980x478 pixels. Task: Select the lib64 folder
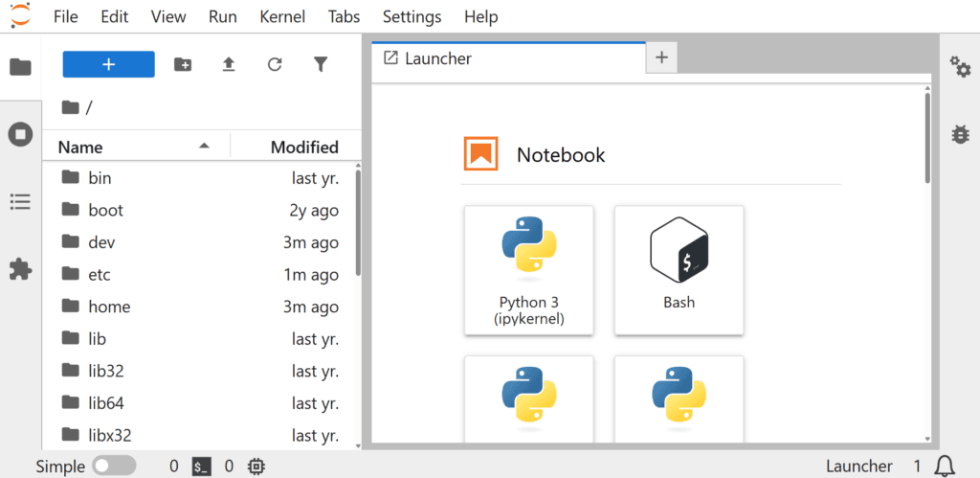pyautogui.click(x=200, y=403)
